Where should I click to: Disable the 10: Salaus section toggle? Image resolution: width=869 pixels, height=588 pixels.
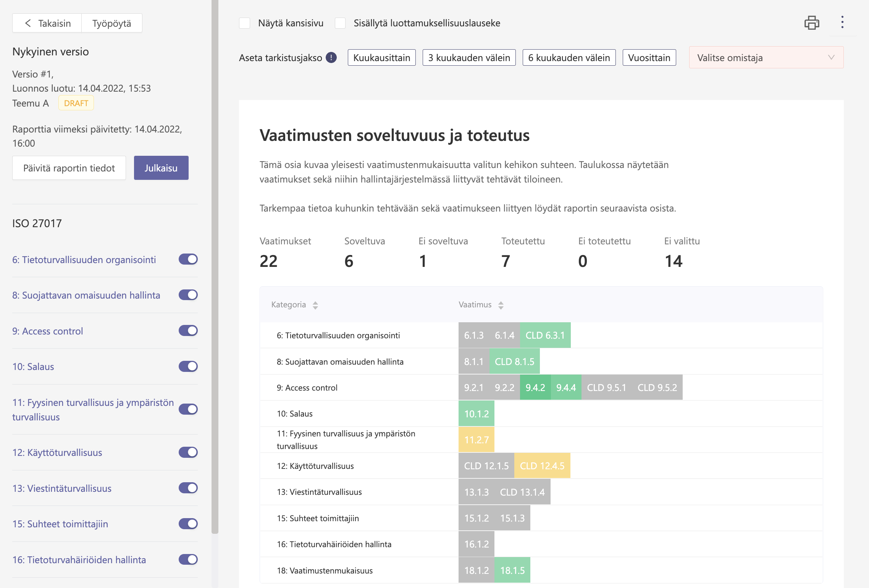(x=188, y=367)
